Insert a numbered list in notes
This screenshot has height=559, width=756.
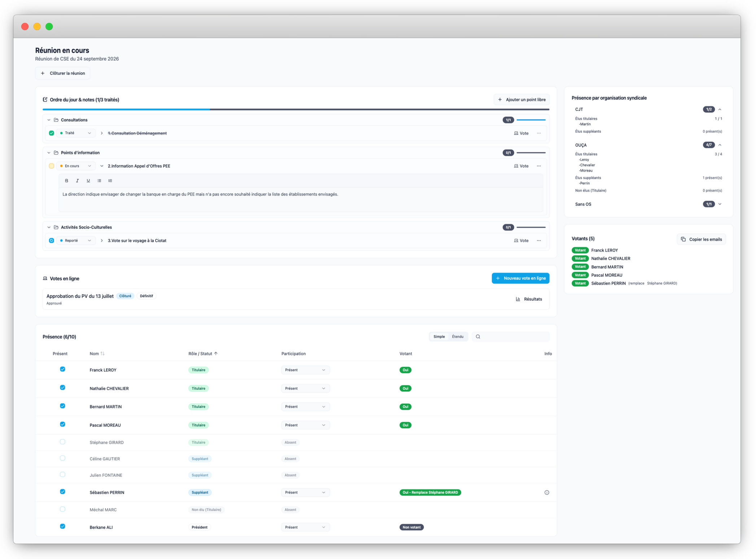point(110,181)
